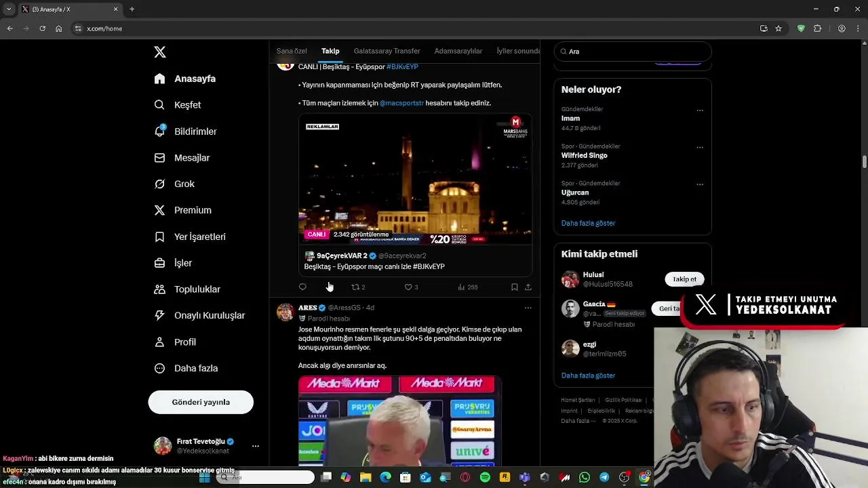Bookmark this page with star icon
The image size is (868, 488).
(778, 28)
